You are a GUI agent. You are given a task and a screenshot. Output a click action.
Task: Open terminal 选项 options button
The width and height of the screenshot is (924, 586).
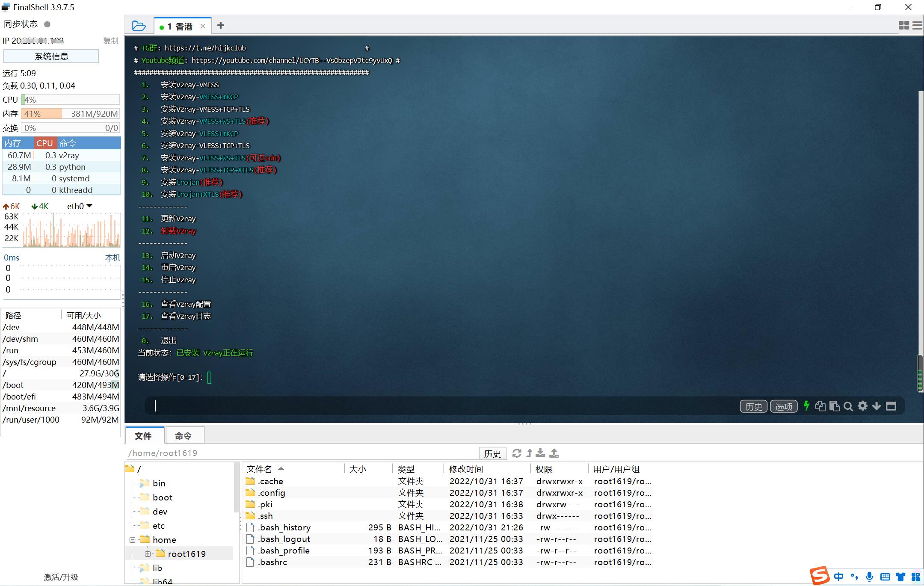coord(784,406)
